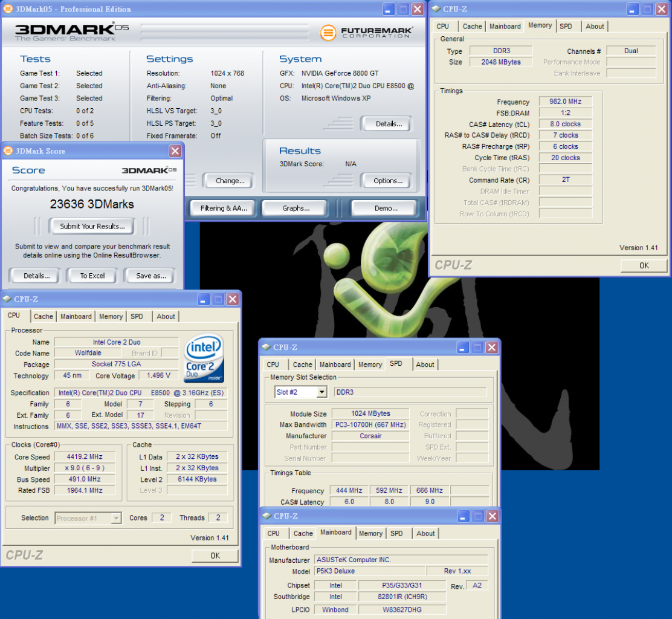The image size is (672, 619).
Task: Click the Wolfdale code name field
Action: pos(88,353)
